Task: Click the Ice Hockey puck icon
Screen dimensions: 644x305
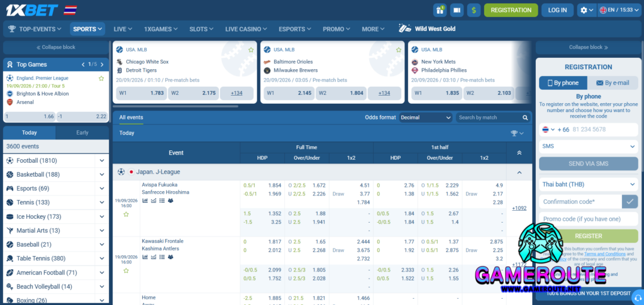Action: (x=10, y=216)
